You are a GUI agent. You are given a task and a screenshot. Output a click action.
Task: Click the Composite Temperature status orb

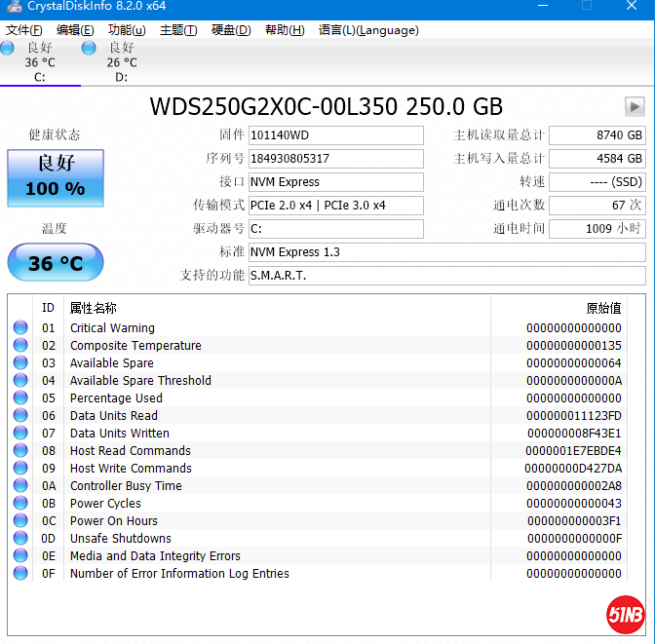click(x=20, y=346)
